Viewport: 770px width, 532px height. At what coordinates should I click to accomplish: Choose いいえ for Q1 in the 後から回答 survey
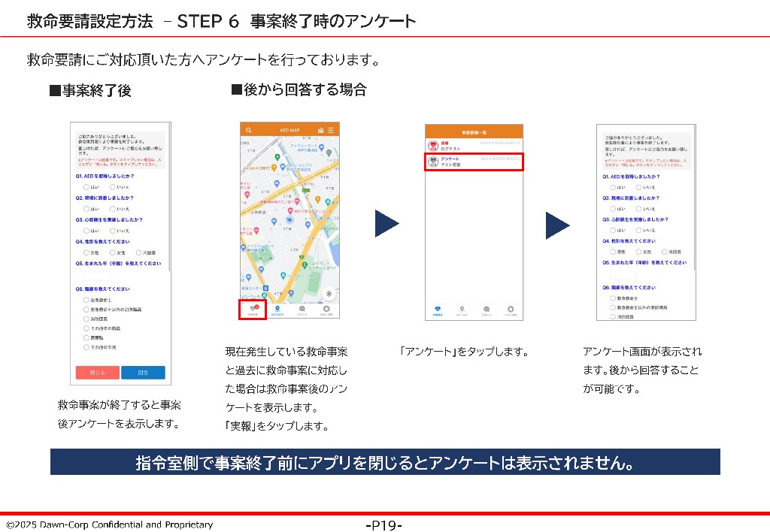tap(639, 187)
